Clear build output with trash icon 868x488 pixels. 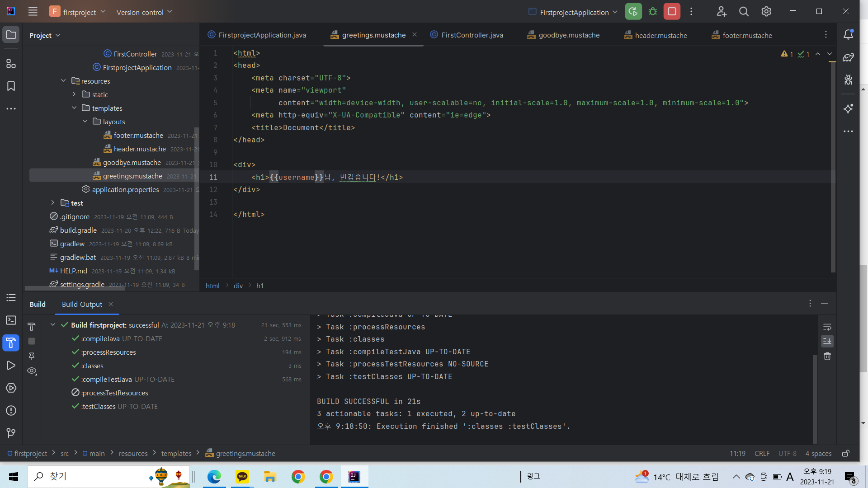[x=827, y=357]
